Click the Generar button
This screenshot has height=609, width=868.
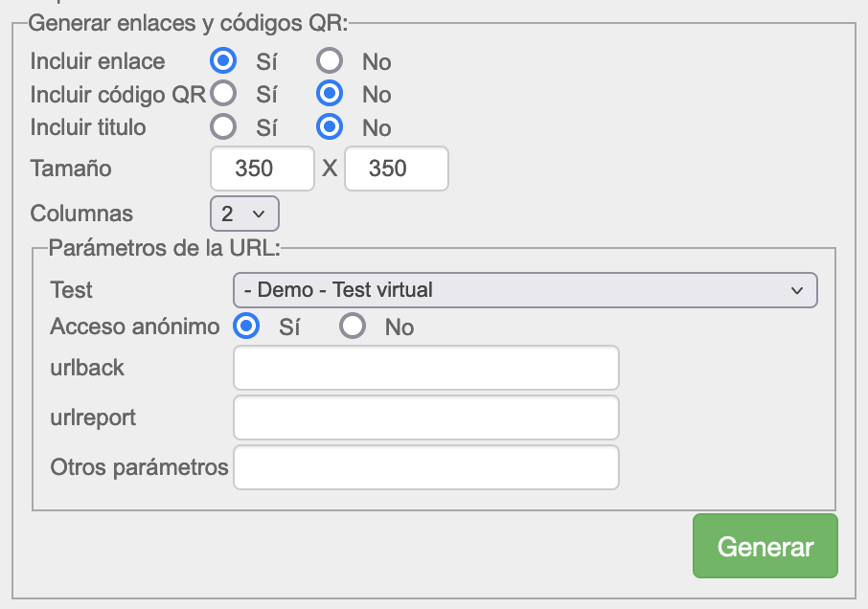[765, 547]
